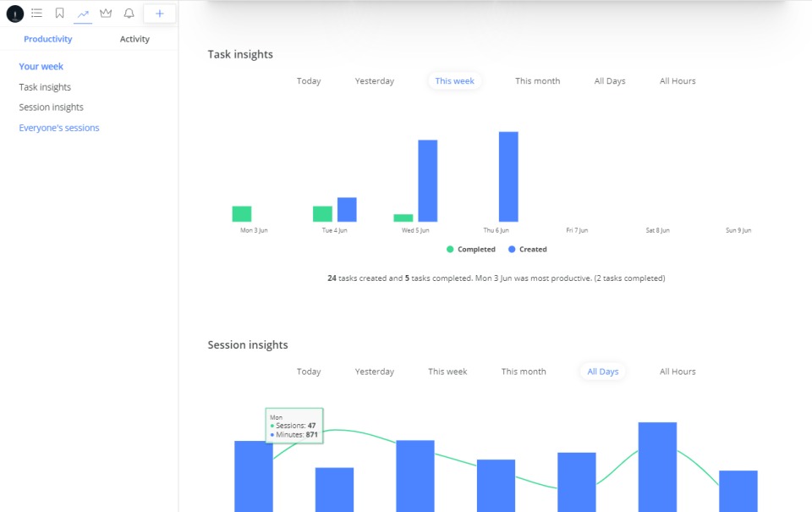Open the bookmark icon in toolbar
Viewport: 812px width, 512px height.
tap(59, 13)
